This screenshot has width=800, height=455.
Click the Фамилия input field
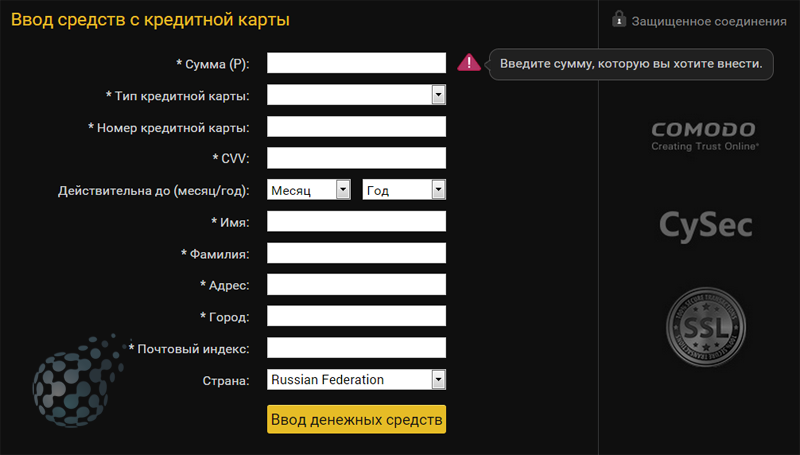[x=356, y=253]
